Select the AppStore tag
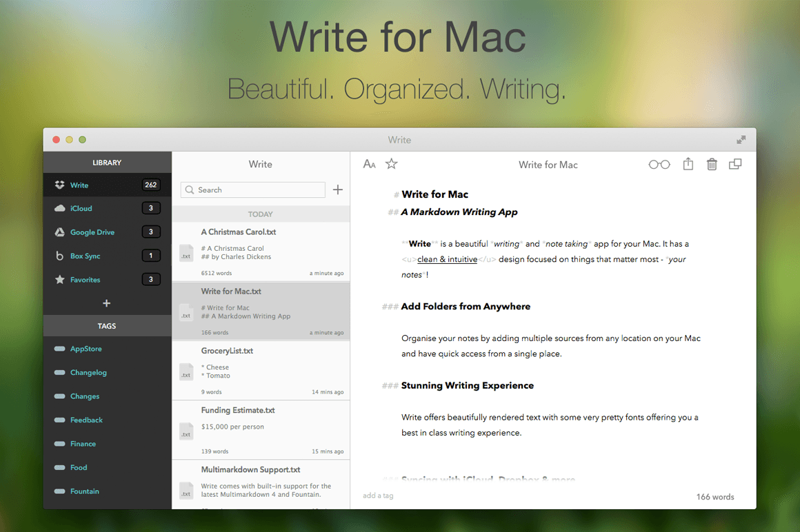 coord(107,349)
